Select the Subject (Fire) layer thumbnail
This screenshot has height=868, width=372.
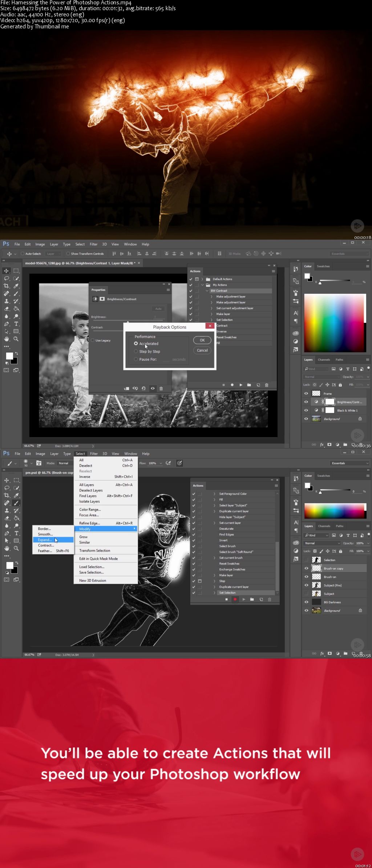(316, 585)
